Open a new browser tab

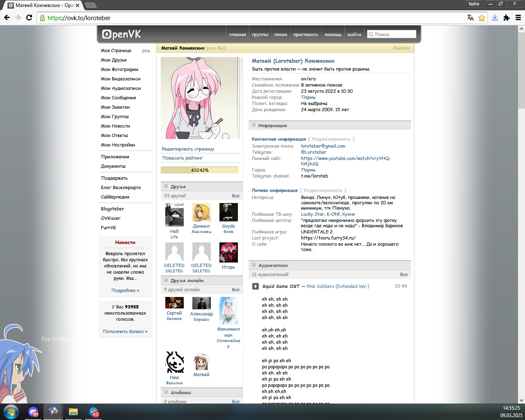tap(90, 5)
